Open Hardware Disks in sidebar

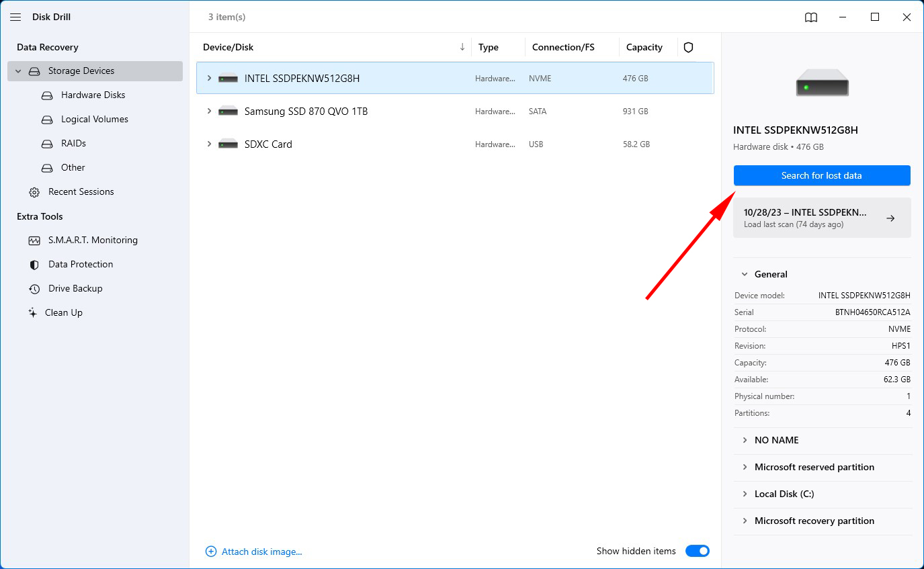[x=95, y=95]
